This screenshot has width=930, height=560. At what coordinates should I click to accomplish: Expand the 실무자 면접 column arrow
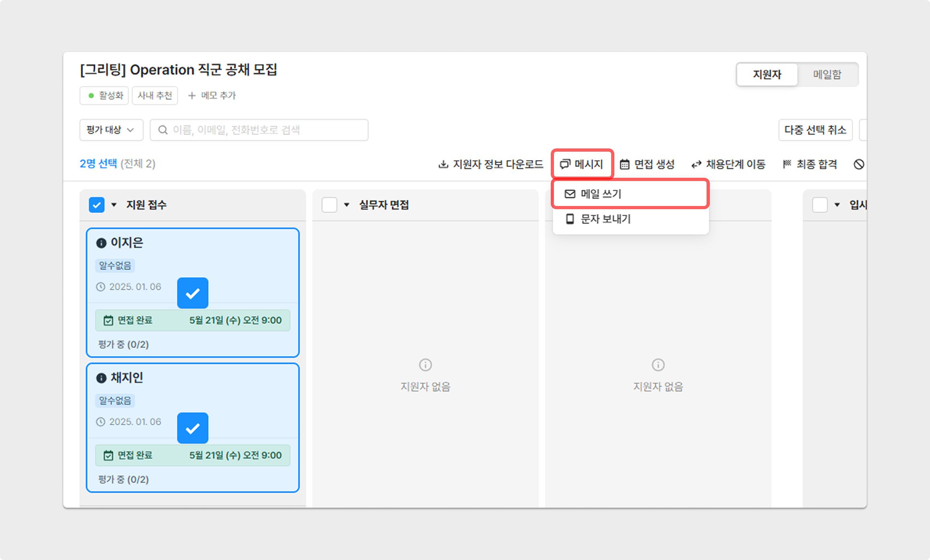[x=347, y=205]
